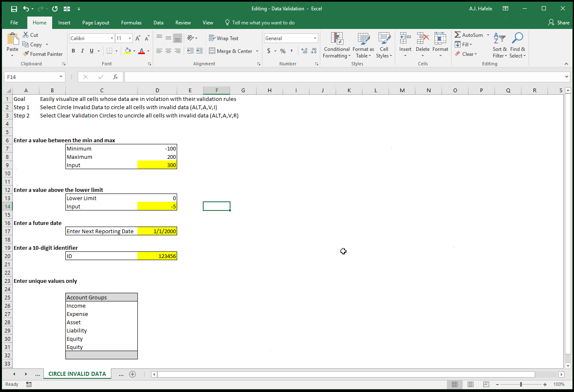Viewport: 574px width, 392px height.
Task: Click the Insert cells icon
Action: (405, 39)
